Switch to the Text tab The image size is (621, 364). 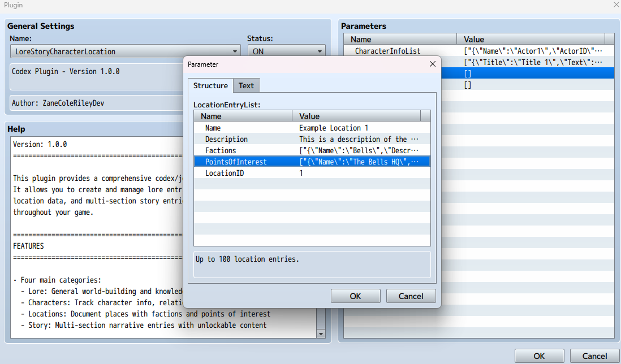click(246, 85)
